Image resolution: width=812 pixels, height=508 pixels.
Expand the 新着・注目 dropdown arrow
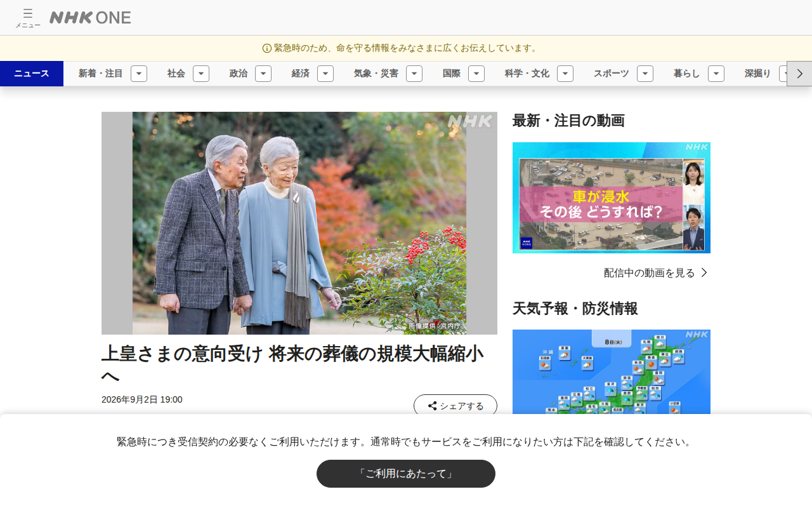(x=139, y=74)
